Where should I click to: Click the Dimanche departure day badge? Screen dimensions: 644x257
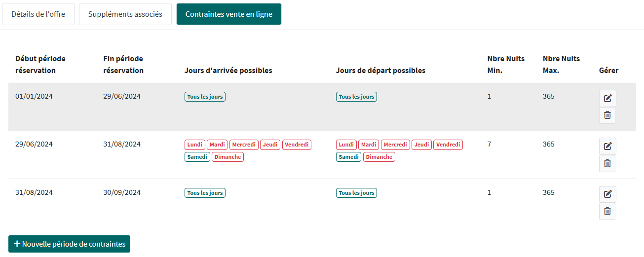379,157
